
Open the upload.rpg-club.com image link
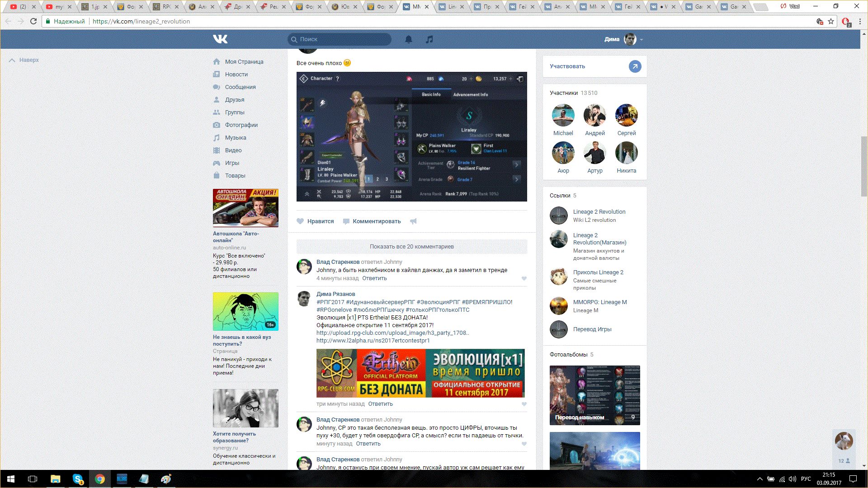click(x=392, y=333)
